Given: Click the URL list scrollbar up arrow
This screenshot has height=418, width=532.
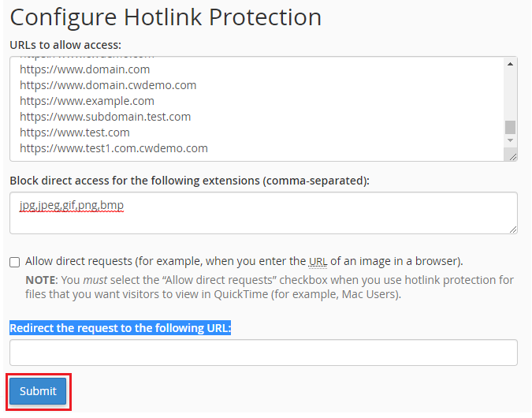Looking at the screenshot, I should click(x=510, y=64).
